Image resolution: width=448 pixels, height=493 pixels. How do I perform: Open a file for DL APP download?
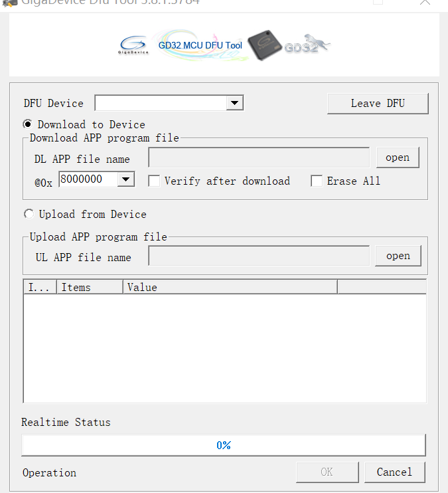[x=398, y=157]
